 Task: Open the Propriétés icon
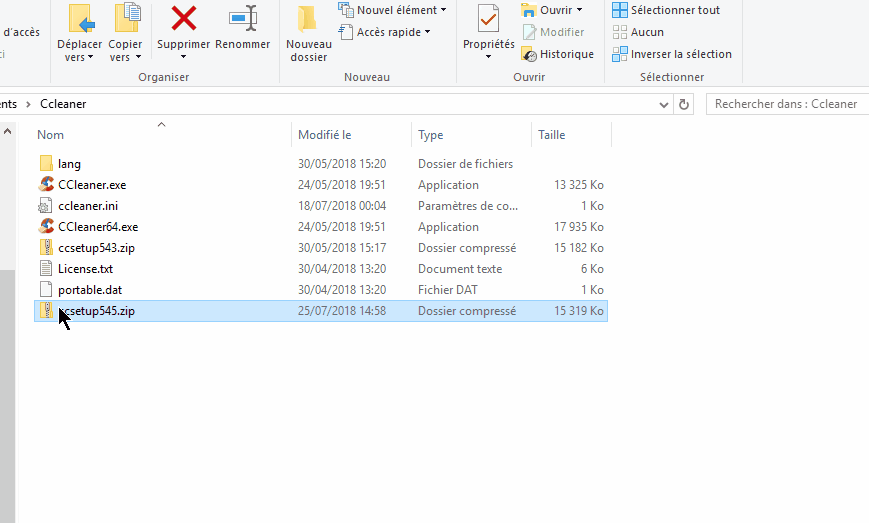(488, 19)
